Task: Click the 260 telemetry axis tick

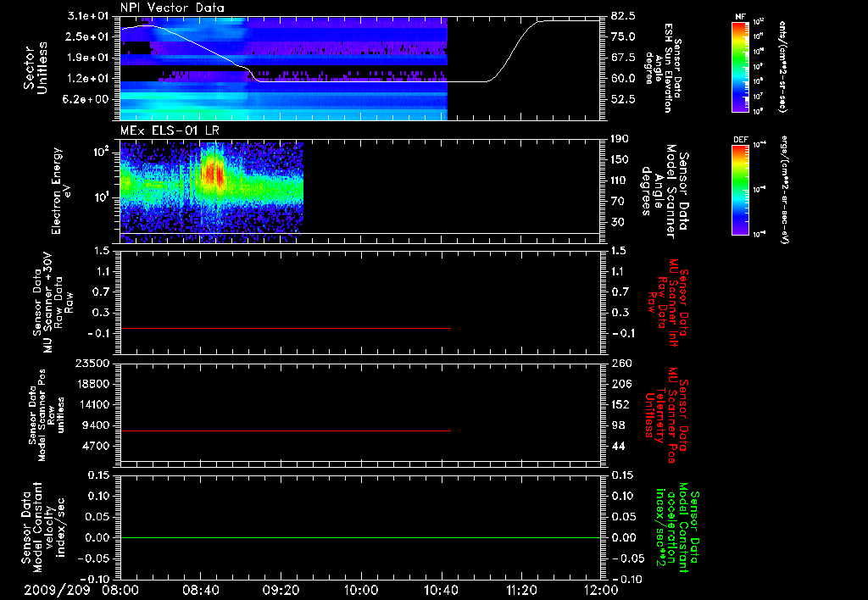Action: point(621,363)
